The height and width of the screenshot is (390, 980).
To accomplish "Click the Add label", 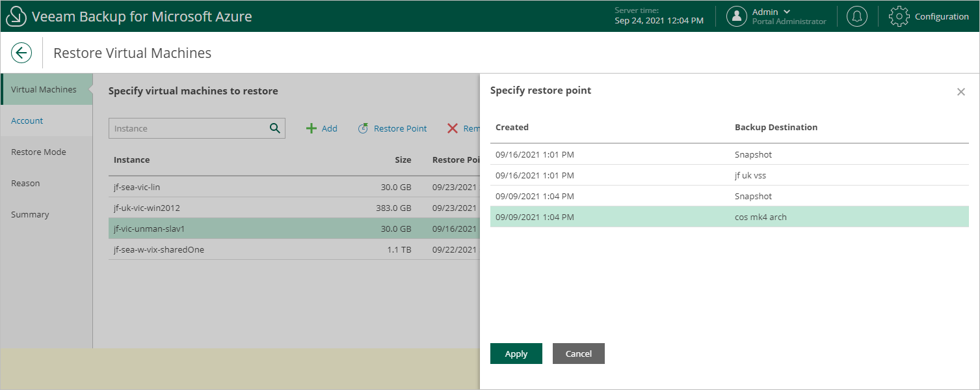I will tap(330, 128).
